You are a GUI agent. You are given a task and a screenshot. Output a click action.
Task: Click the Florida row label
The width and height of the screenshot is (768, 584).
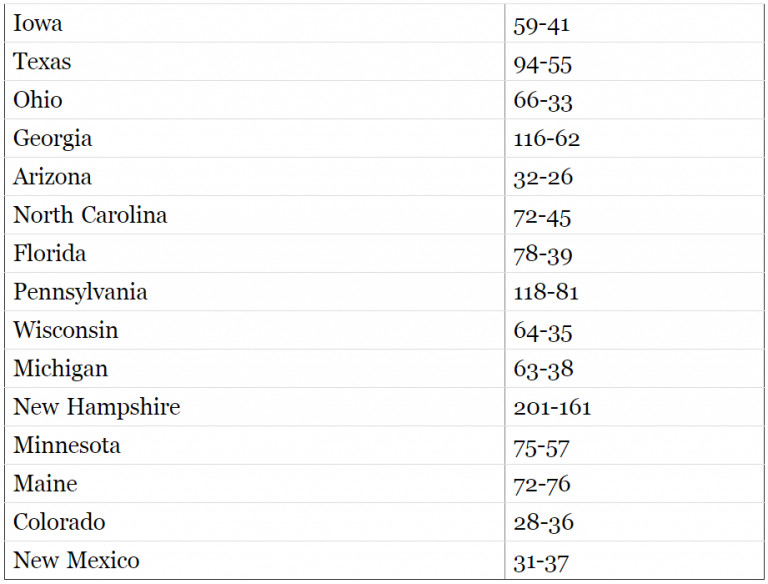(50, 253)
